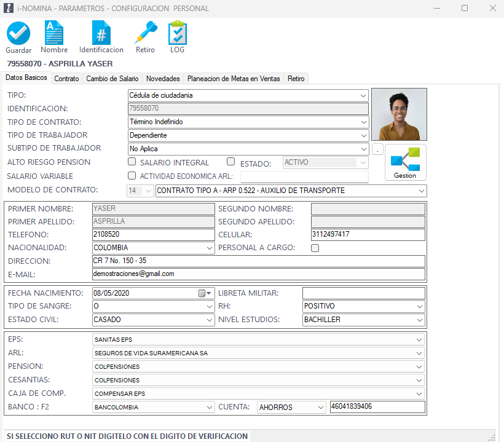The image size is (504, 442).
Task: Click the Guardar save icon
Action: pyautogui.click(x=18, y=33)
